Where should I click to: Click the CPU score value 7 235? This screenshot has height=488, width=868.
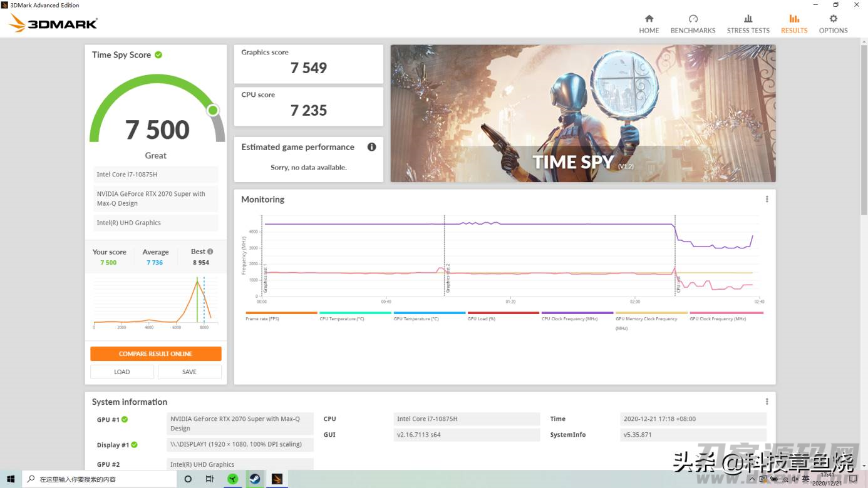(309, 110)
